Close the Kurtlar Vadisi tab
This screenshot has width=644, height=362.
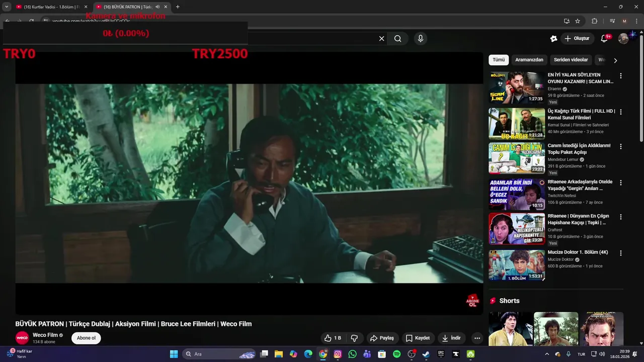click(x=86, y=7)
